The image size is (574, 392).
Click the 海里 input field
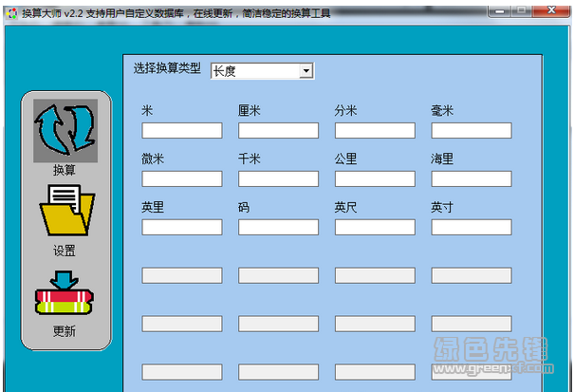(x=472, y=178)
